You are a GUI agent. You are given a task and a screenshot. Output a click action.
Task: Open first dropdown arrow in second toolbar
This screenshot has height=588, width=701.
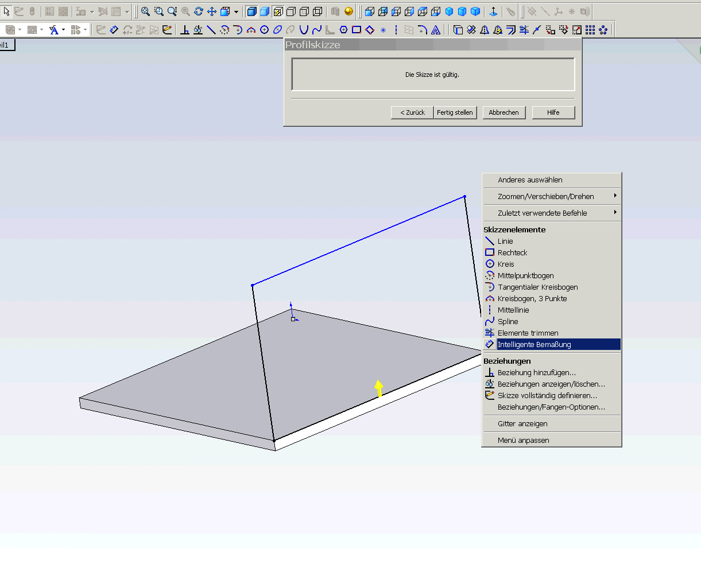pyautogui.click(x=20, y=29)
